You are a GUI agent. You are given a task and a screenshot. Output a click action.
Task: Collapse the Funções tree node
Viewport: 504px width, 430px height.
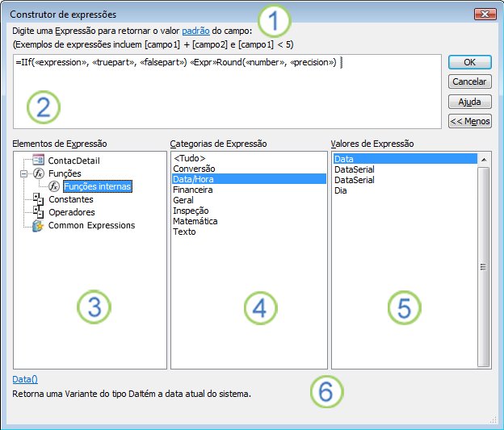click(x=23, y=173)
